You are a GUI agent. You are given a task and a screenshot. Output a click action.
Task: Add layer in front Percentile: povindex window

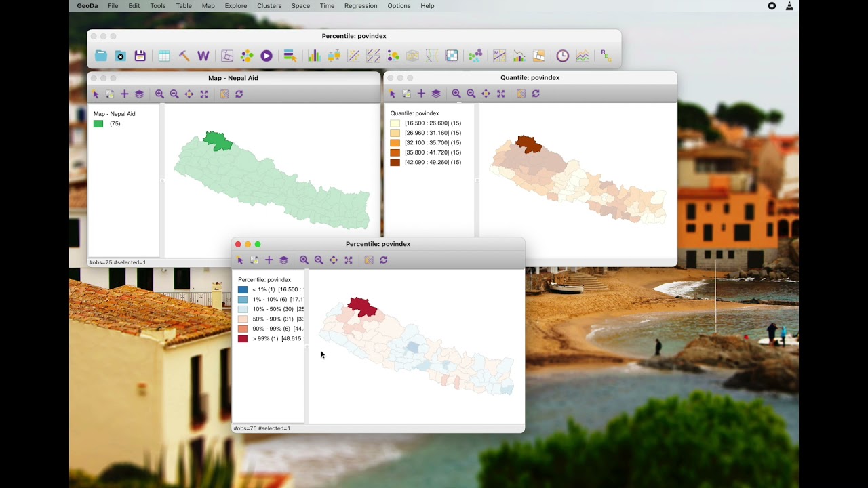coord(269,260)
